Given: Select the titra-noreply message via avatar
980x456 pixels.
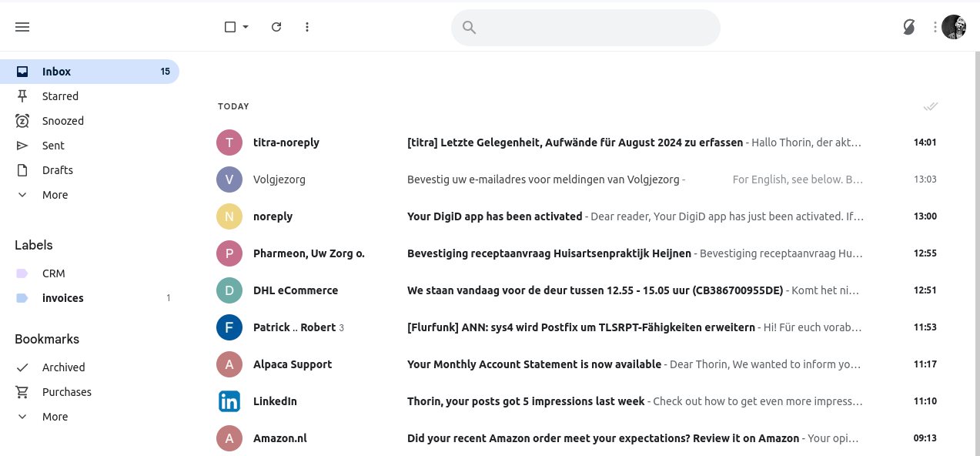Looking at the screenshot, I should [229, 142].
